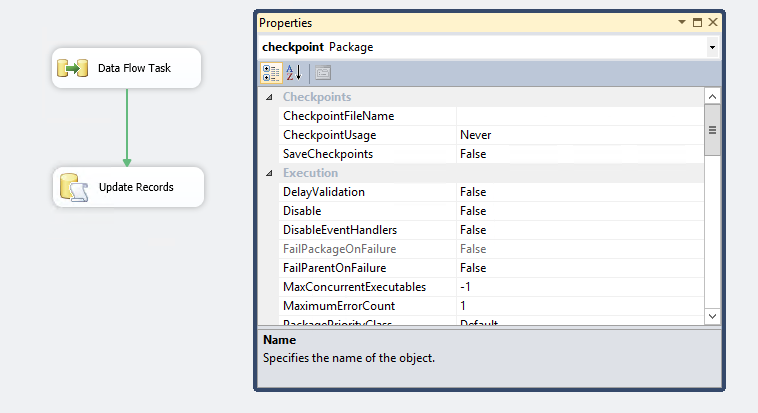Image resolution: width=758 pixels, height=413 pixels.
Task: Click the DelayValidation False value
Action: pyautogui.click(x=473, y=192)
